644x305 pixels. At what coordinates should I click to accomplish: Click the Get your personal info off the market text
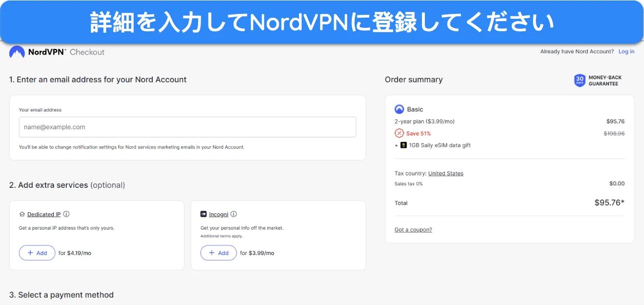pos(242,228)
